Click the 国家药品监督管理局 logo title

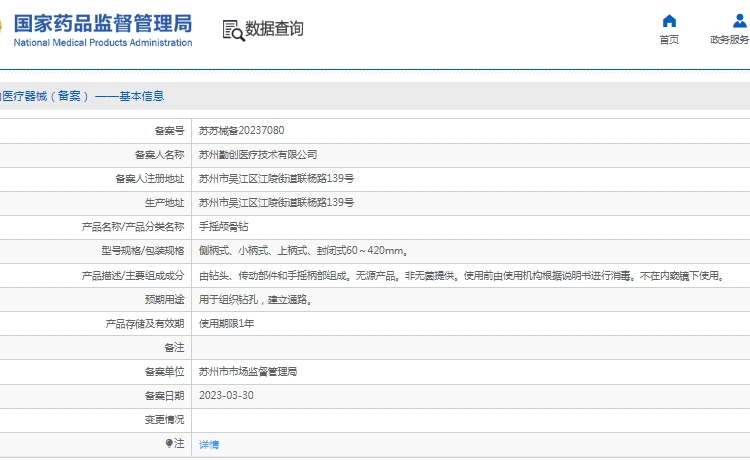click(x=102, y=23)
